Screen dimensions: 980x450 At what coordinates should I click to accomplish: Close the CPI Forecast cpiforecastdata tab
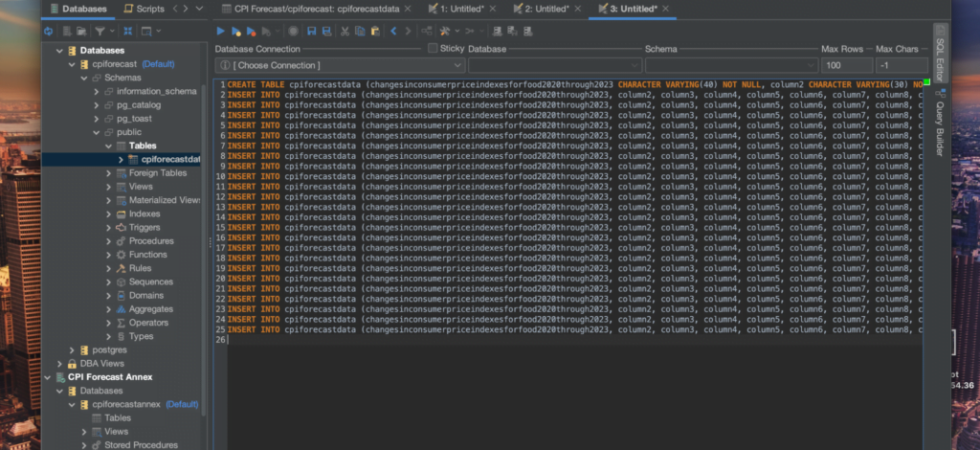pyautogui.click(x=408, y=9)
